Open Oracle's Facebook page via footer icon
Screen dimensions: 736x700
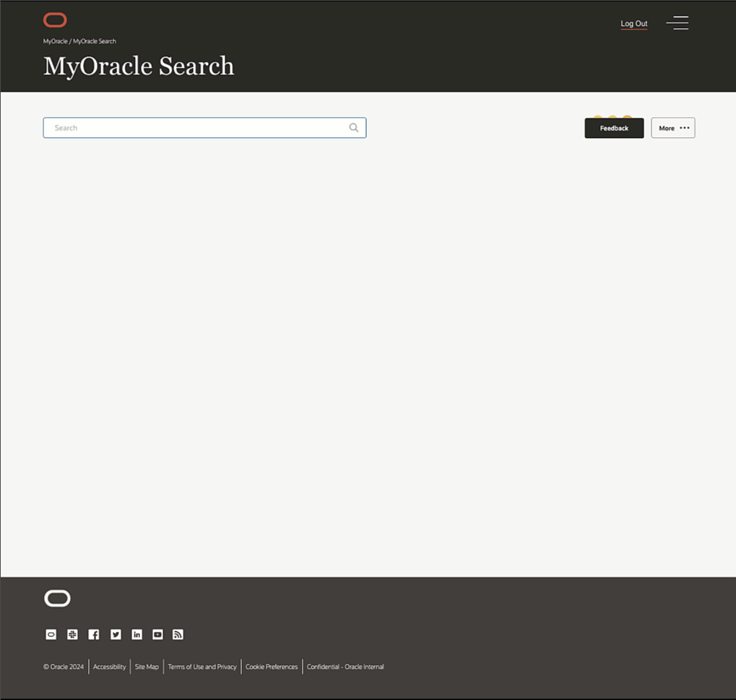93,634
